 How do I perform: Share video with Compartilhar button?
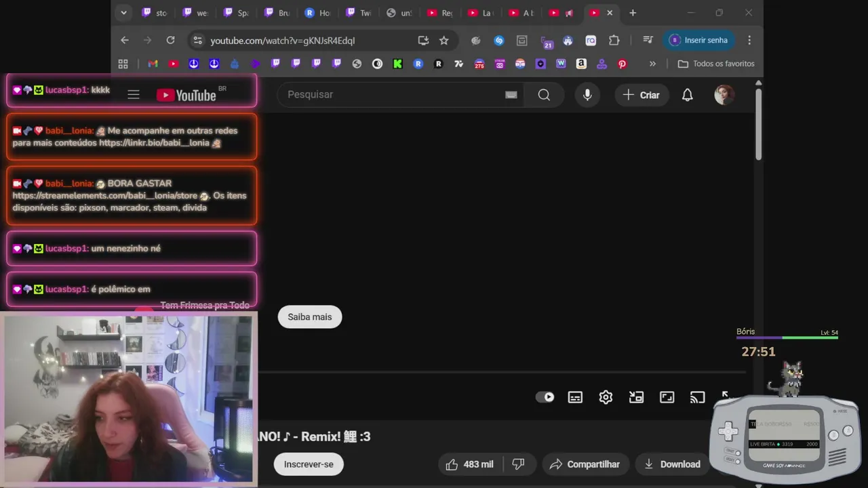coord(585,464)
